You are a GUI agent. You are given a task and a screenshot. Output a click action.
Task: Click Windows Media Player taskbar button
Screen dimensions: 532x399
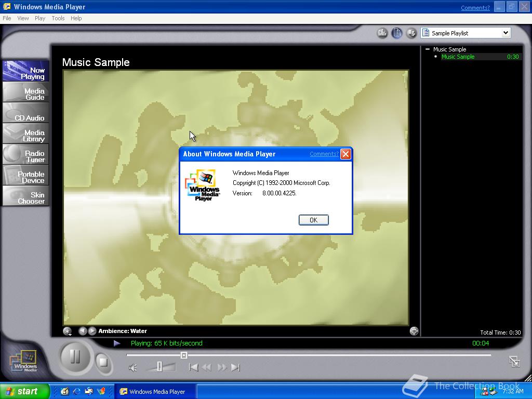[155, 392]
